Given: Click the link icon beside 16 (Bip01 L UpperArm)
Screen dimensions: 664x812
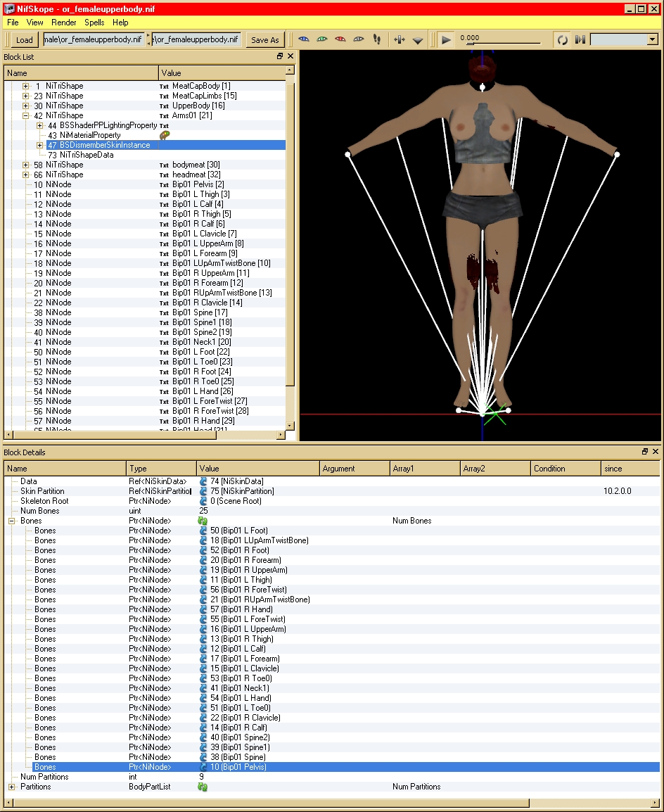Looking at the screenshot, I should pyautogui.click(x=203, y=629).
